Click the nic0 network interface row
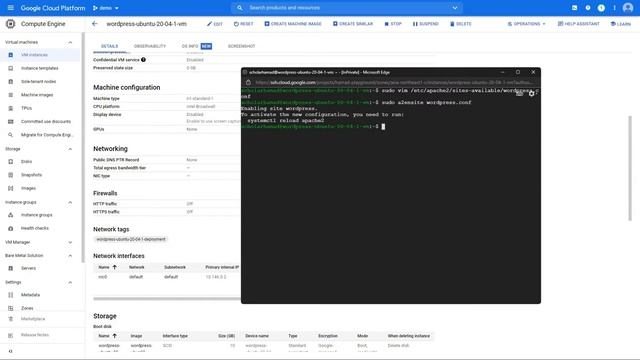 (x=167, y=277)
